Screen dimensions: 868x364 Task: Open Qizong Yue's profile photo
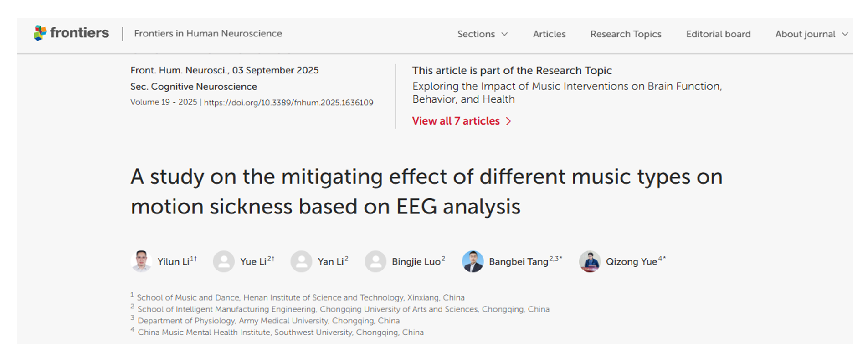(x=590, y=261)
